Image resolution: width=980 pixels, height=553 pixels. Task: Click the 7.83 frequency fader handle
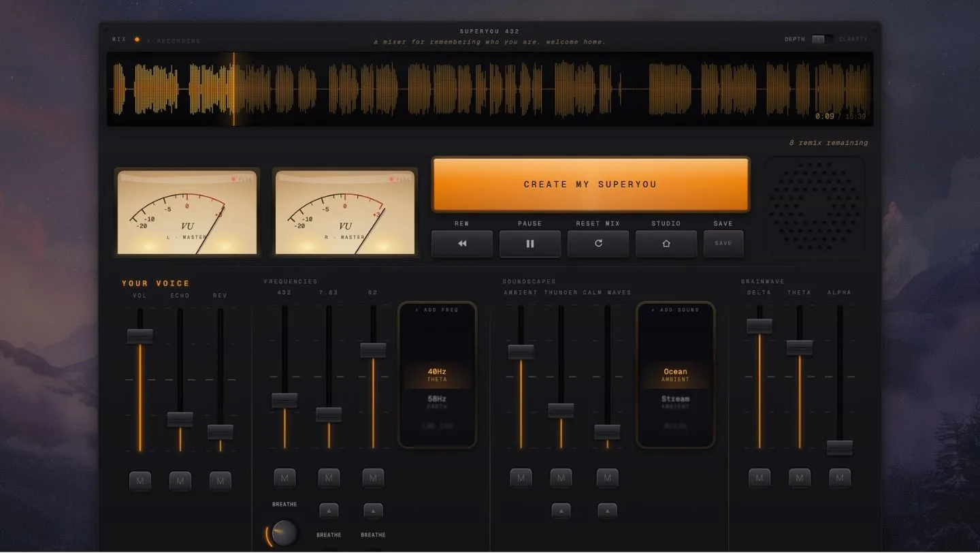coord(329,415)
